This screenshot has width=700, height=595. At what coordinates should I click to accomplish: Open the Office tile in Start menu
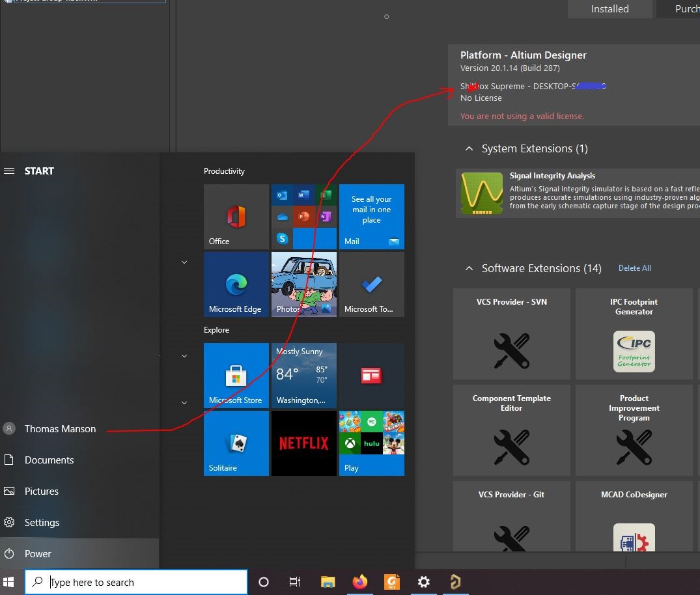[x=236, y=217]
